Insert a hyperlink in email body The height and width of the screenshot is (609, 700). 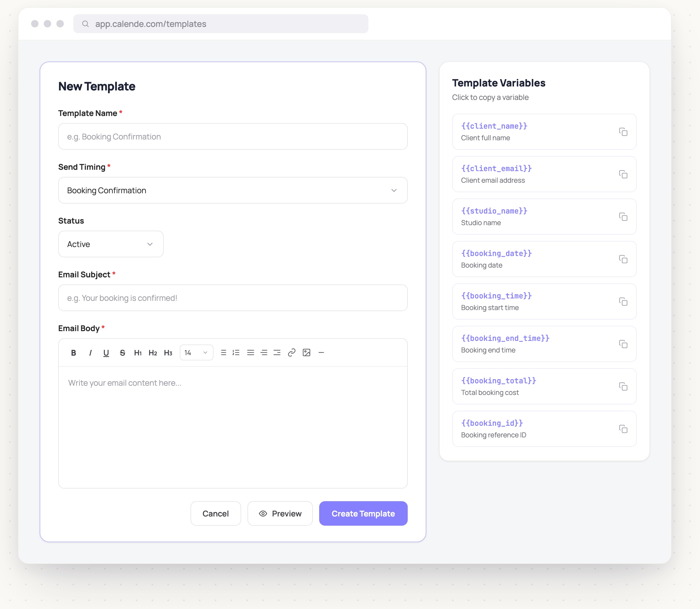tap(291, 353)
